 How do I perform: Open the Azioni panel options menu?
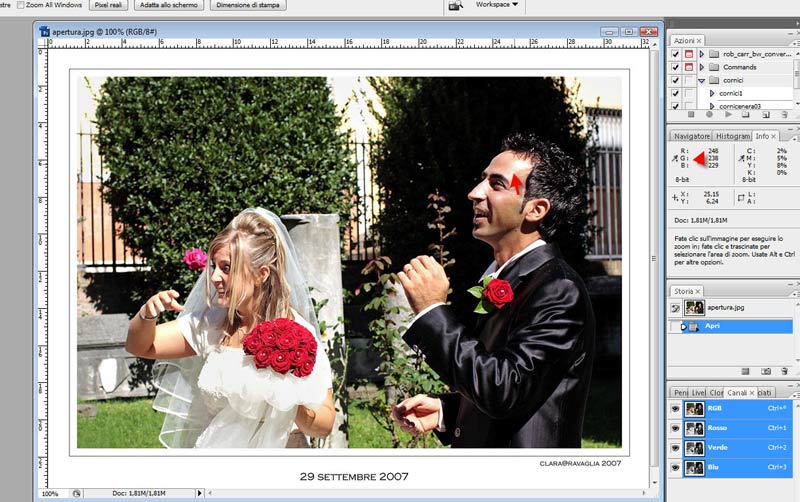[x=796, y=44]
